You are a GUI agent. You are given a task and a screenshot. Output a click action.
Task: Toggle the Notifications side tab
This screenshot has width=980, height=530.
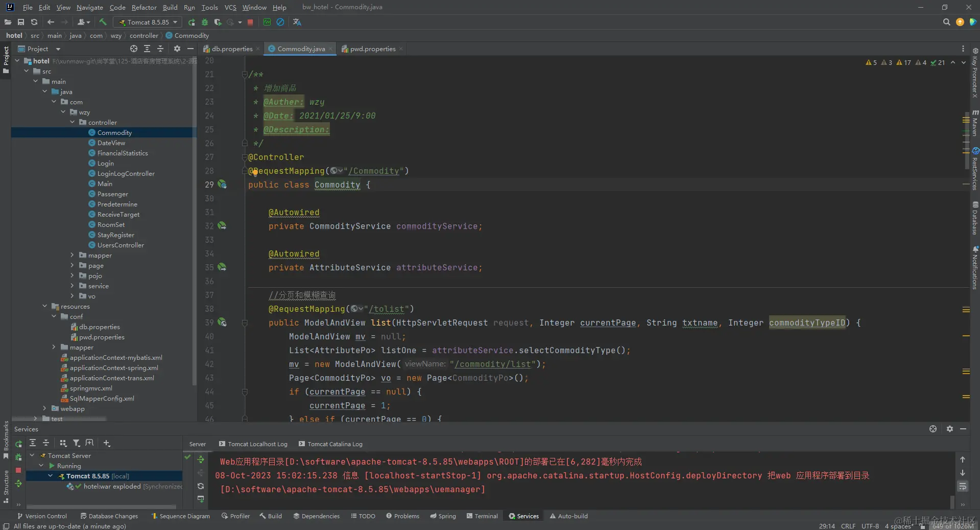pyautogui.click(x=975, y=268)
